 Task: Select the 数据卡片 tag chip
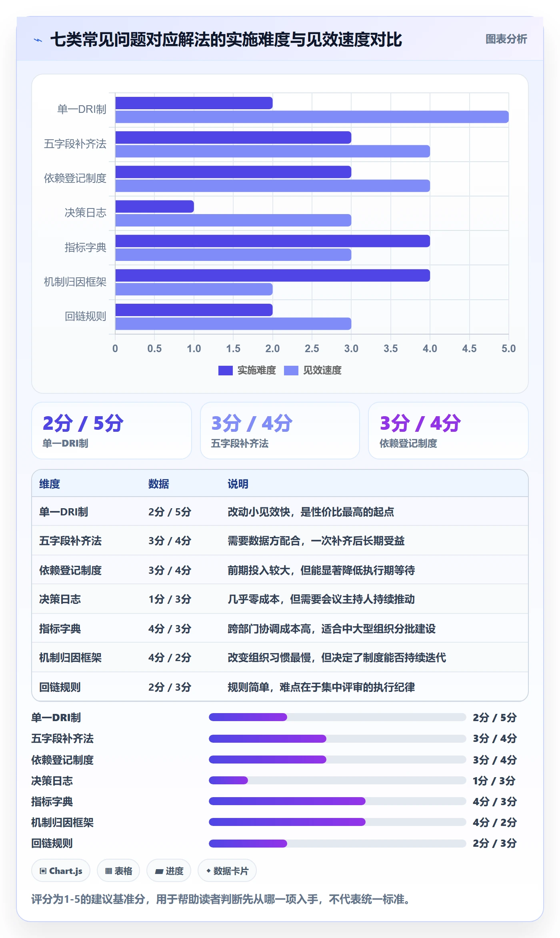click(227, 870)
